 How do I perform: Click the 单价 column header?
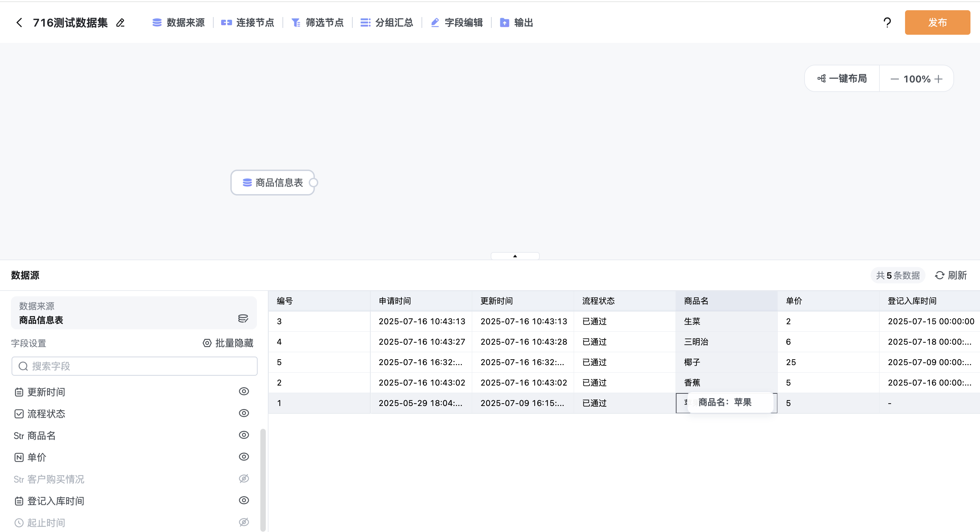point(829,301)
